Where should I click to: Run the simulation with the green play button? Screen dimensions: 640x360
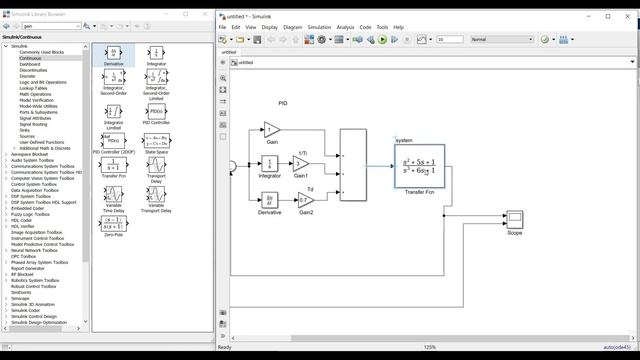382,40
